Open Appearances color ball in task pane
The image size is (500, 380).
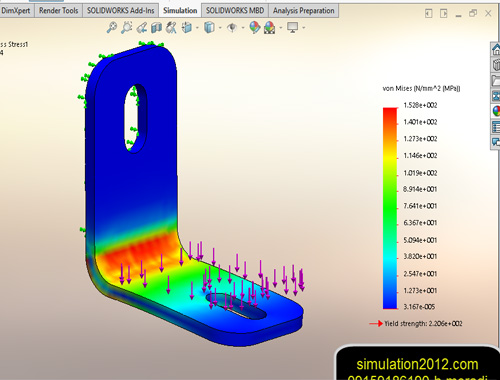pos(496,111)
